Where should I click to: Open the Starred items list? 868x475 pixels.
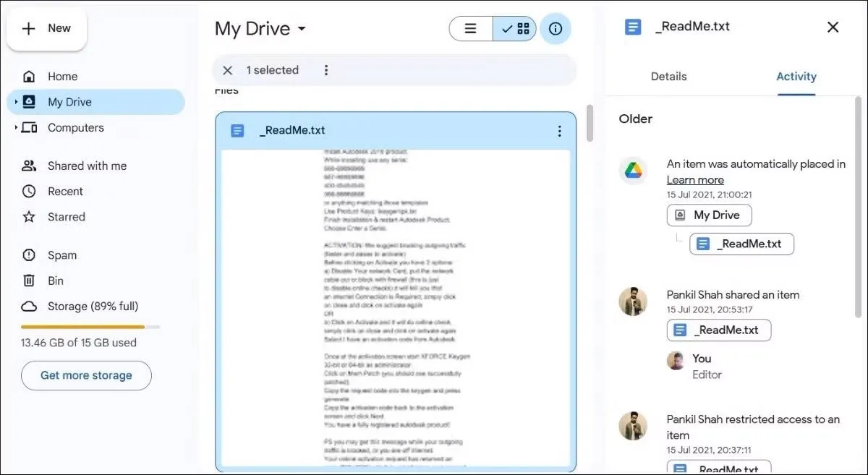coord(66,217)
